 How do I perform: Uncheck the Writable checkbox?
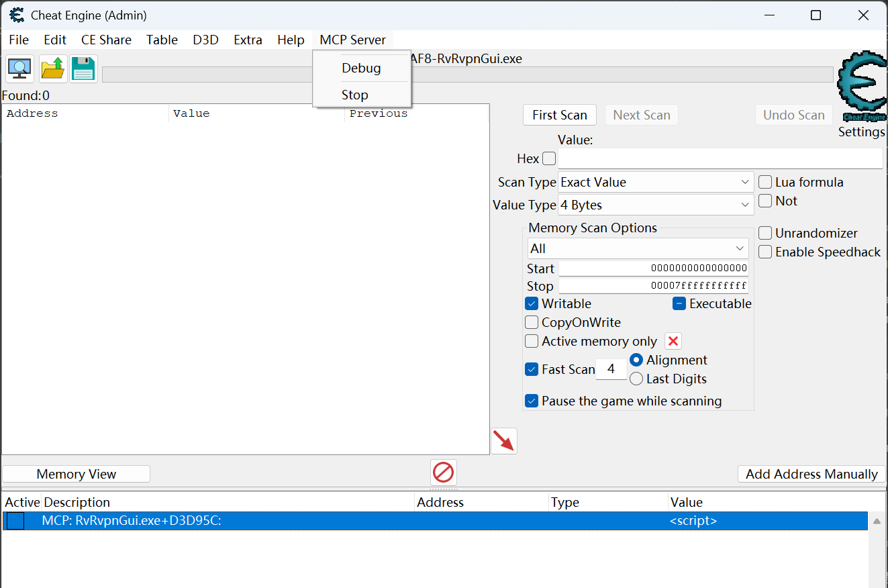point(532,303)
